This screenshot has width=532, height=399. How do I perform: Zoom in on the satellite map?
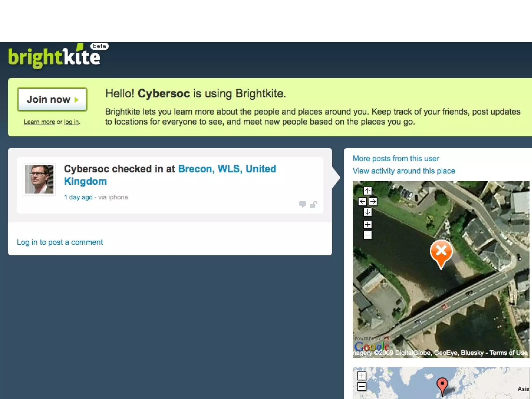(x=367, y=224)
